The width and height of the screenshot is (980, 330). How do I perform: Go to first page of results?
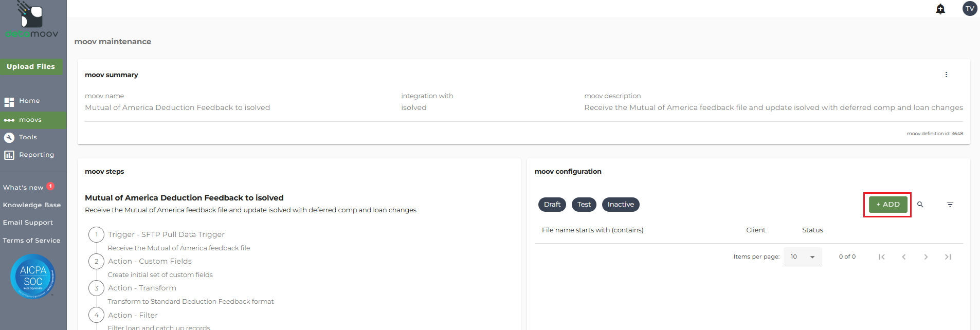[882, 257]
